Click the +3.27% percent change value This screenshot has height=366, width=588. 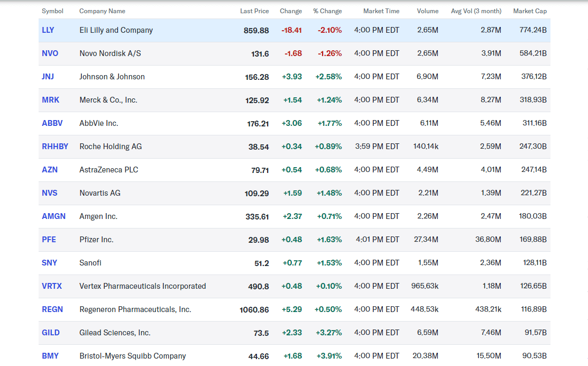329,332
